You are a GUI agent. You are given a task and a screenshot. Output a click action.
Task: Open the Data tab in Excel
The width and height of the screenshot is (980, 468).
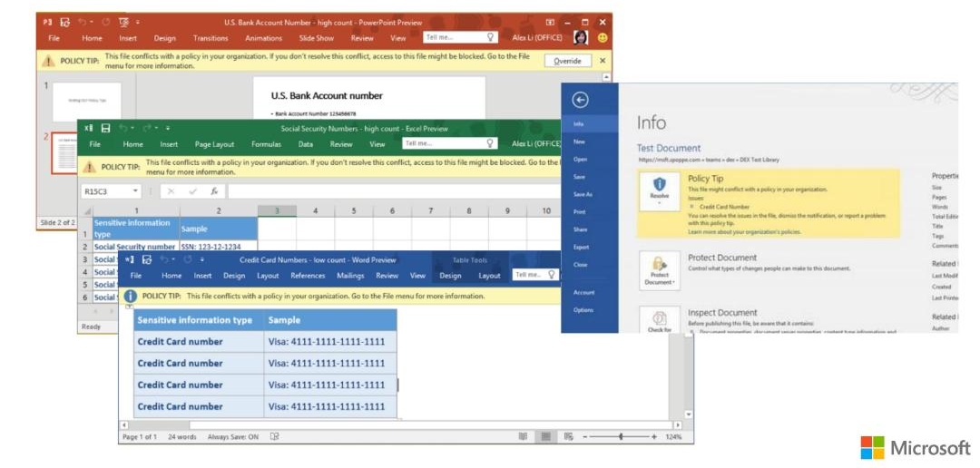pyautogui.click(x=306, y=144)
